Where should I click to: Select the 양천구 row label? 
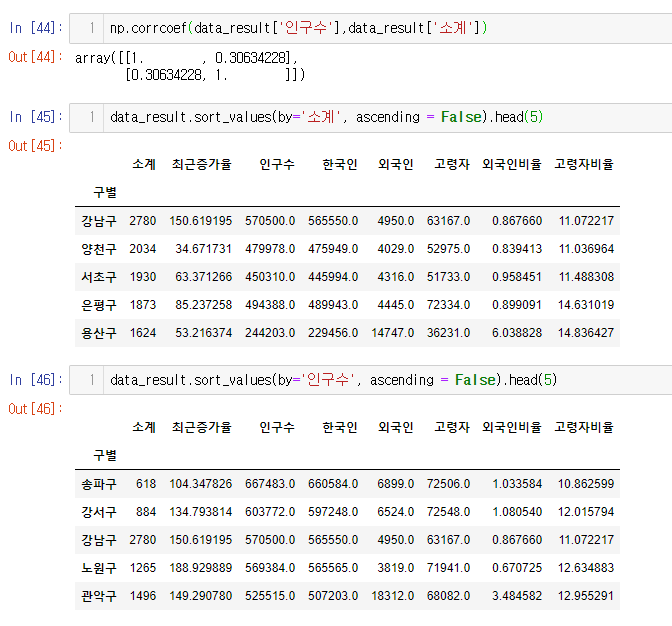point(98,247)
